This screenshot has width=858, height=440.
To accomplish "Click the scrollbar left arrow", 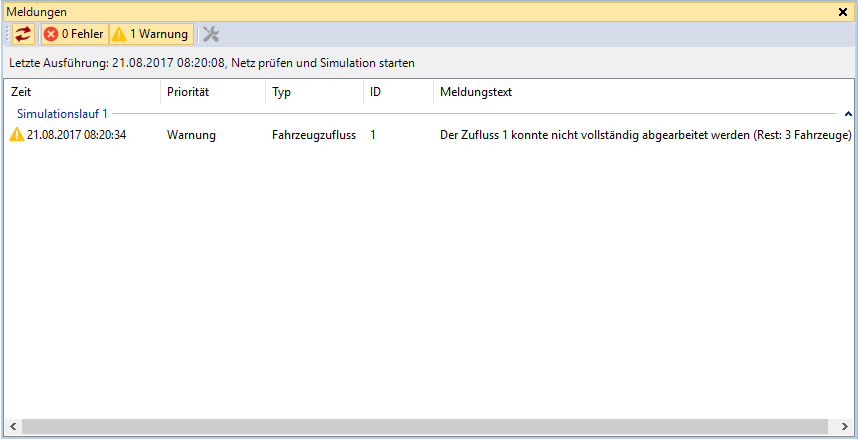I will (11, 427).
